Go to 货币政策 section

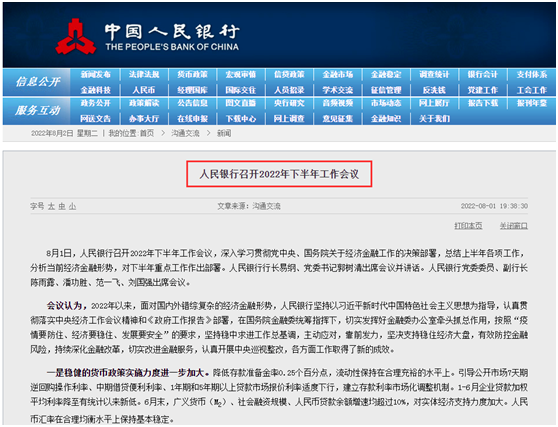coord(193,74)
